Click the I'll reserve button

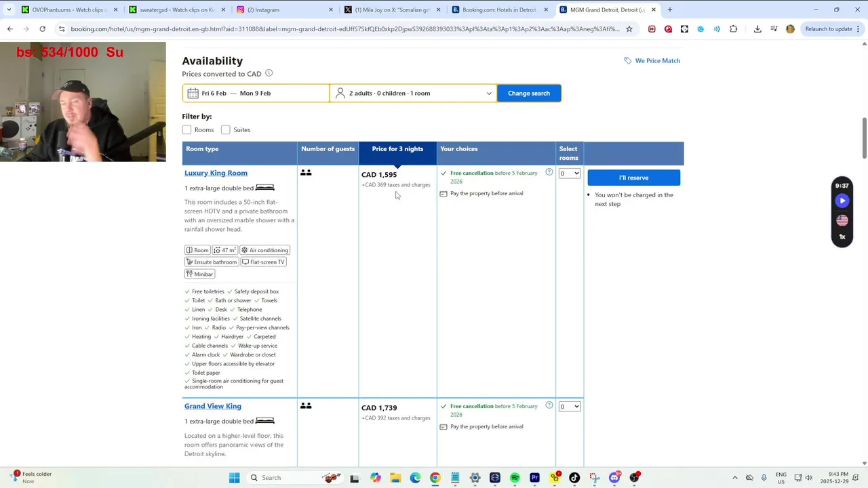[634, 178]
